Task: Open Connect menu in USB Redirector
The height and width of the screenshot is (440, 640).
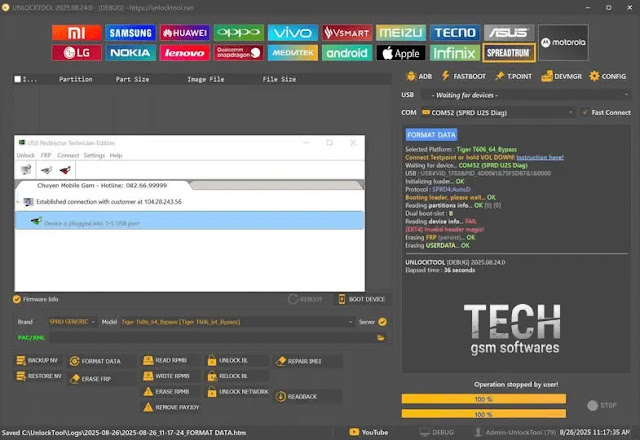Action: point(68,156)
